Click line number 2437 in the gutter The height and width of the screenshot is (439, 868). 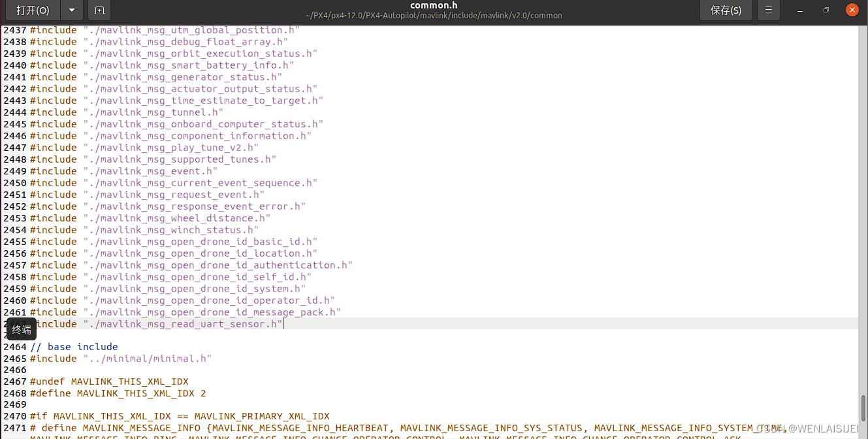(x=15, y=30)
